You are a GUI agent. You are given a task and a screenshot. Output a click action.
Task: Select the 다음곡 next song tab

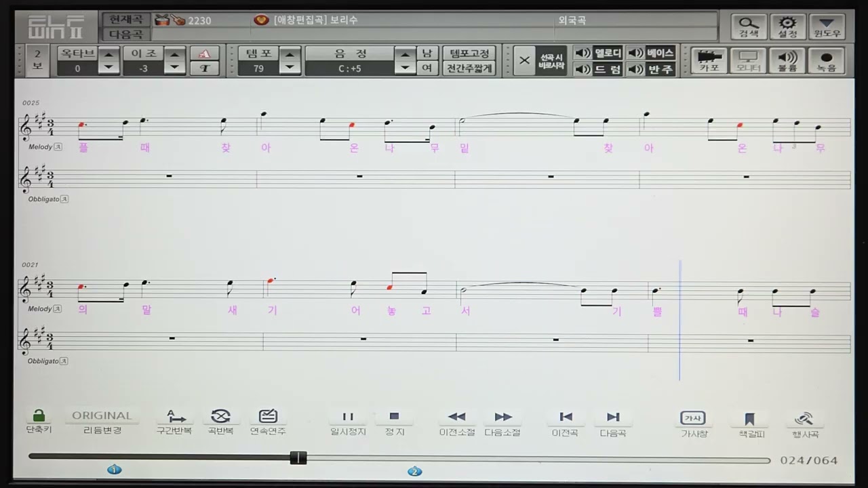[125, 35]
